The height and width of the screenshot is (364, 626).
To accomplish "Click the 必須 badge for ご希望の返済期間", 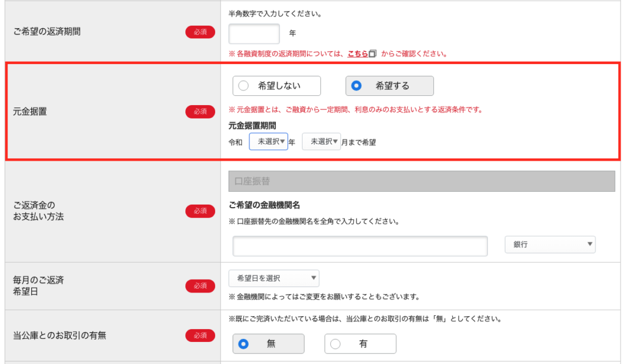I will coord(200,32).
